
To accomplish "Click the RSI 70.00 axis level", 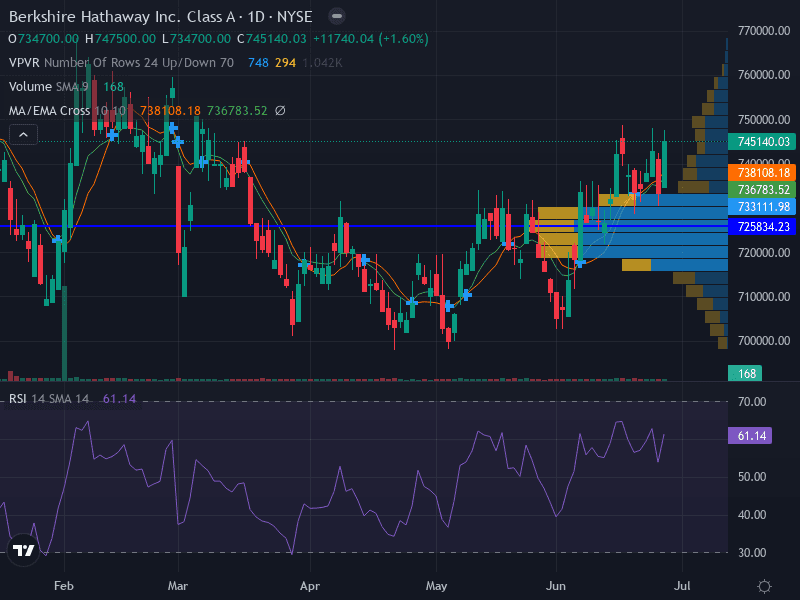I will click(752, 402).
